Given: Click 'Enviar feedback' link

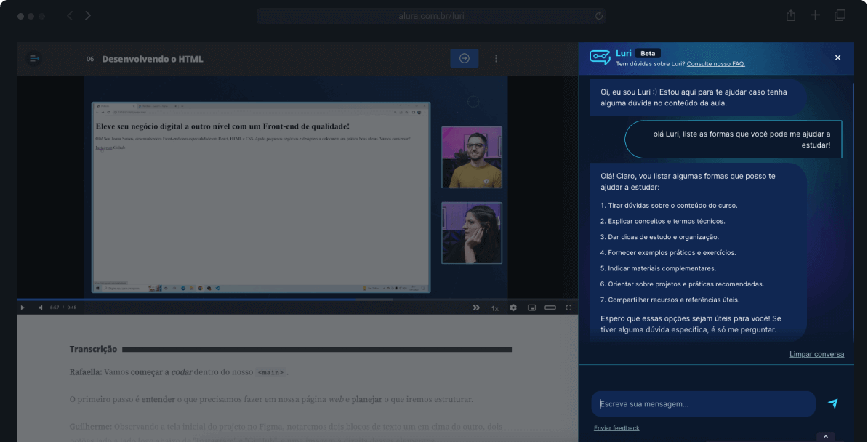Looking at the screenshot, I should (616, 428).
